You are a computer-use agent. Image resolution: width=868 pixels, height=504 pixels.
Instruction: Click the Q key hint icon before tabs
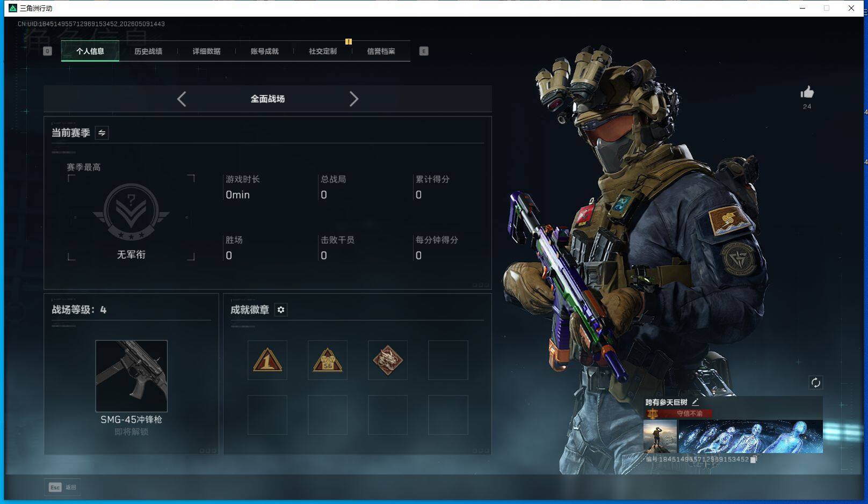pos(47,52)
